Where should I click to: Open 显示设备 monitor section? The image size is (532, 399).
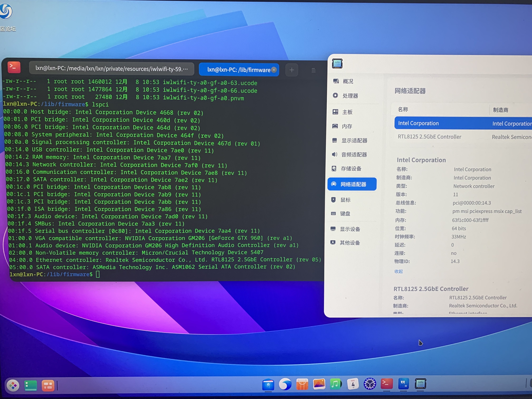[350, 229]
